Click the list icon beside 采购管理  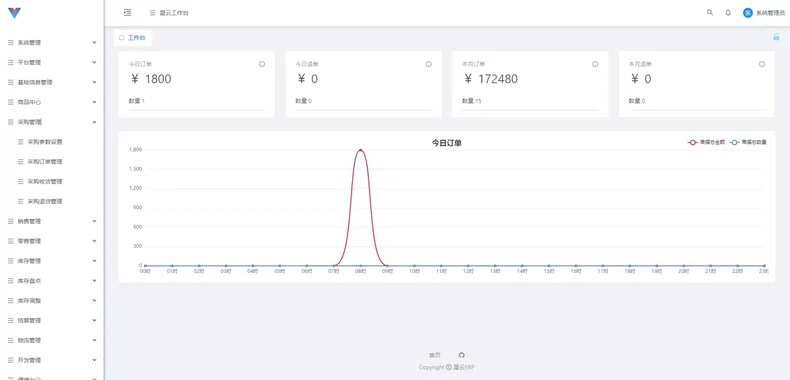click(x=11, y=122)
